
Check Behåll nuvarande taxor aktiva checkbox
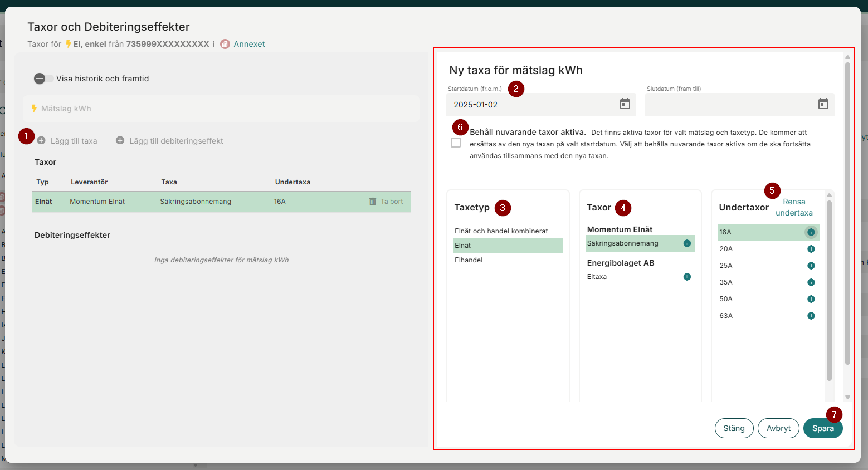coord(456,143)
